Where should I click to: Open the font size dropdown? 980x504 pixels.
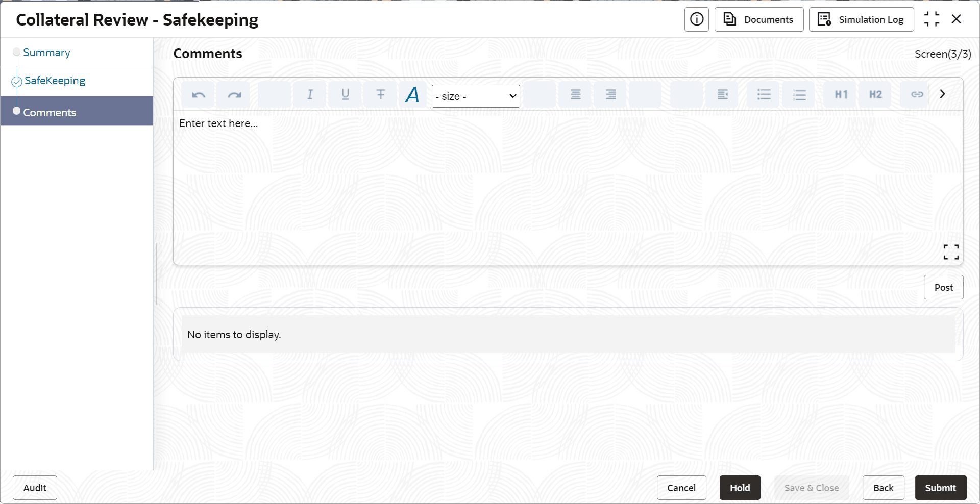[476, 96]
